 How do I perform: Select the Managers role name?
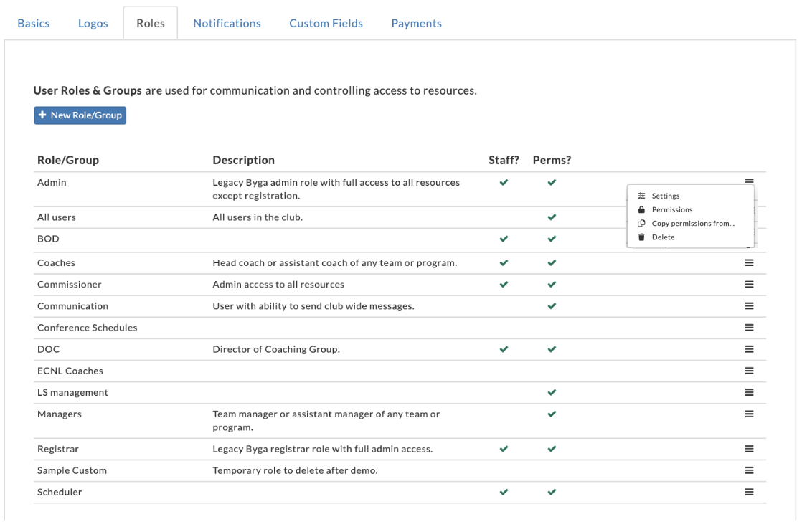click(60, 414)
